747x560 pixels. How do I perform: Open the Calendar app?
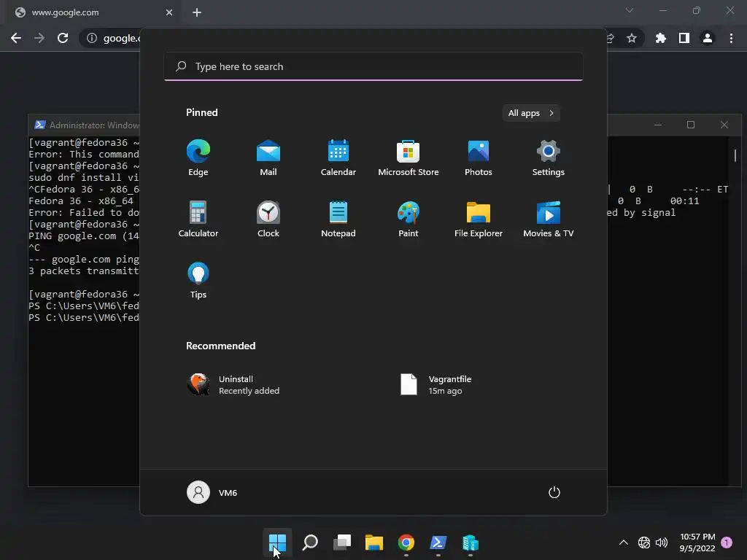(x=338, y=157)
